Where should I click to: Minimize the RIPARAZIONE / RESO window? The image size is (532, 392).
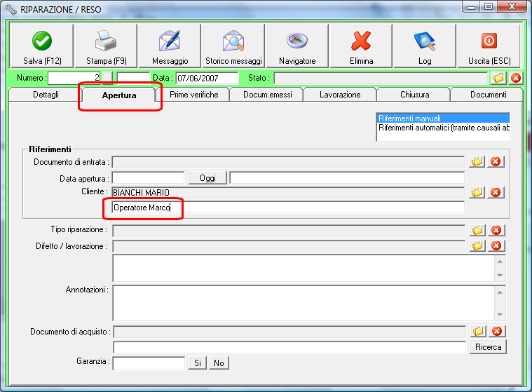[x=471, y=7]
